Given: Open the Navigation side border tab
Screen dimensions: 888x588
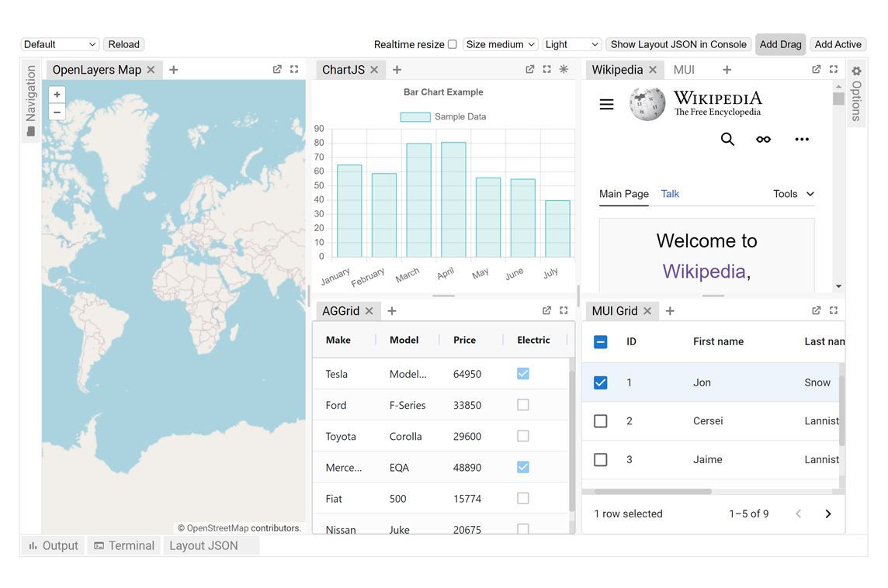Looking at the screenshot, I should 30,101.
